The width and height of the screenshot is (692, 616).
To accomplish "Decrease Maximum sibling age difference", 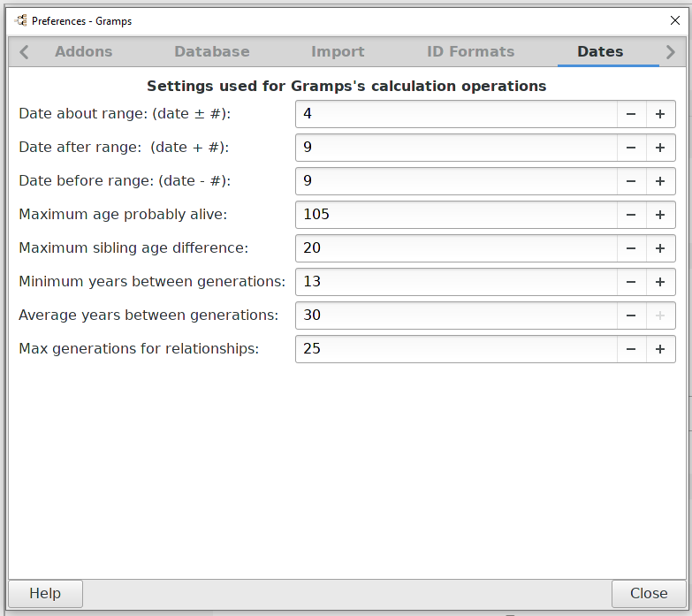I will 631,248.
